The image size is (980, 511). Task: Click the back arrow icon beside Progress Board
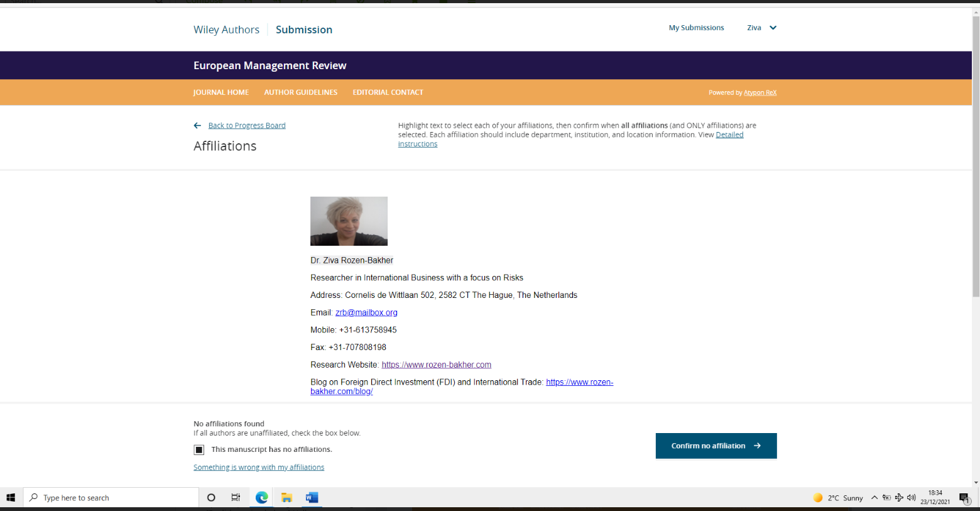(x=197, y=126)
